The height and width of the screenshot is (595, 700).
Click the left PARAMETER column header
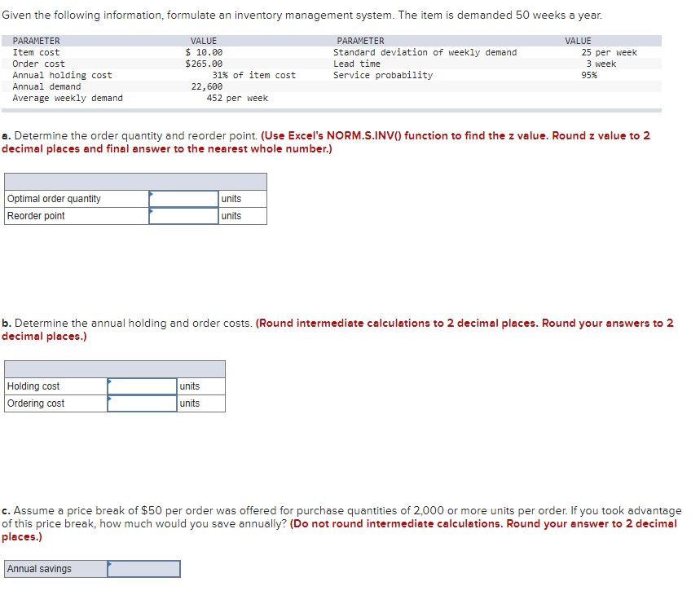point(35,41)
